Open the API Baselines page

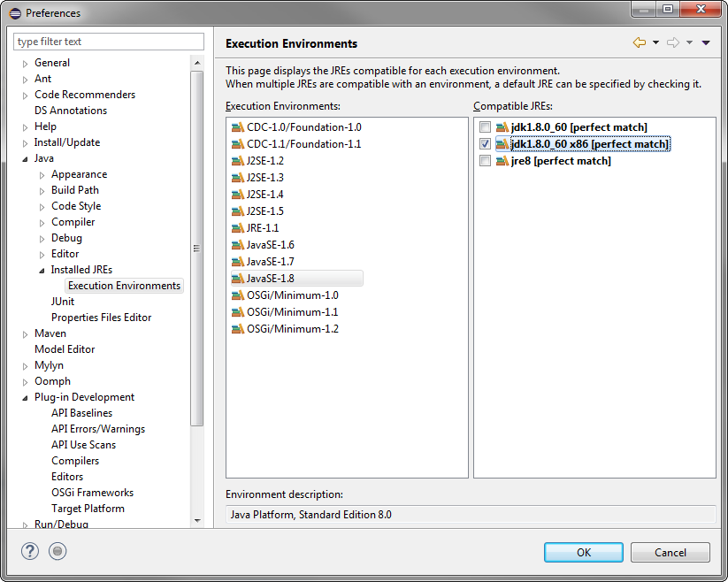point(81,412)
